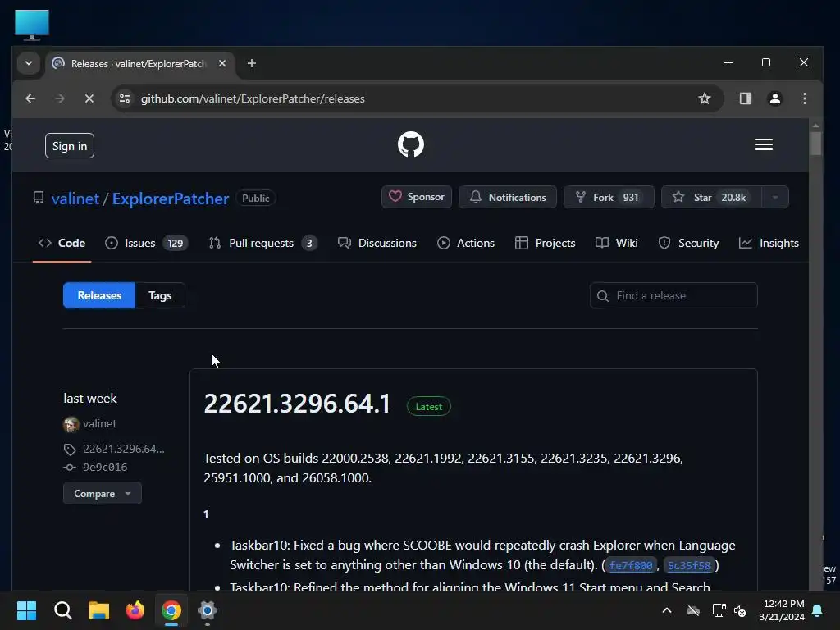Click the muted volume tray icon
840x630 pixels.
point(740,610)
